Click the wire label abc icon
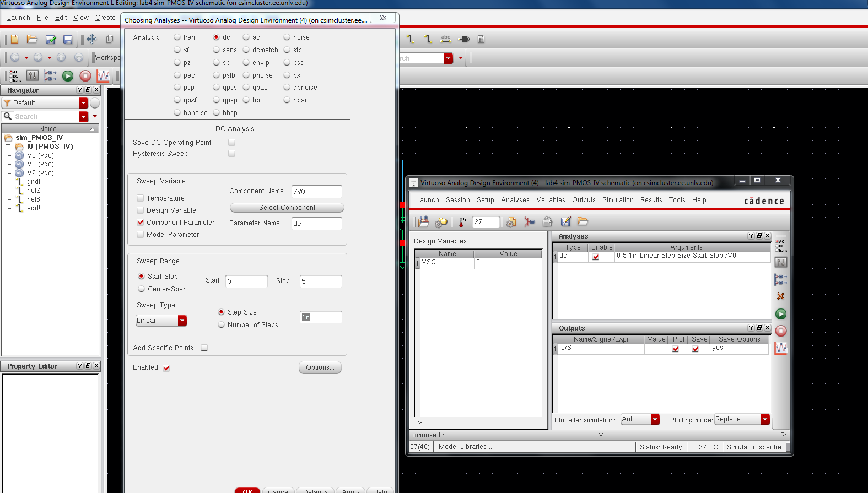 [446, 39]
